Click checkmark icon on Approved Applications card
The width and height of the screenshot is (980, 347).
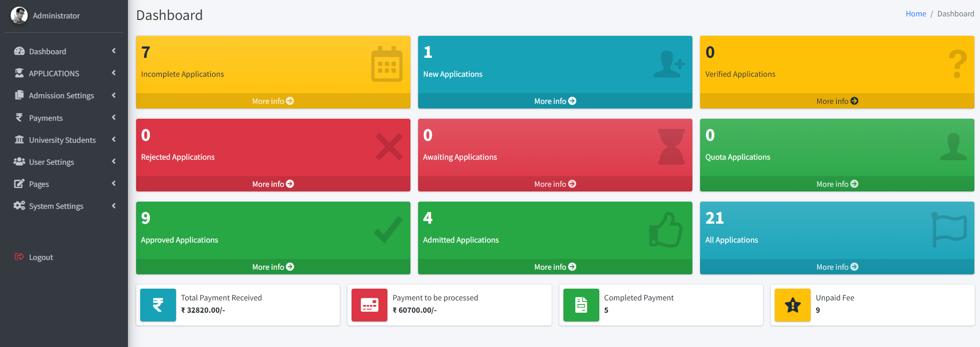coord(388,230)
